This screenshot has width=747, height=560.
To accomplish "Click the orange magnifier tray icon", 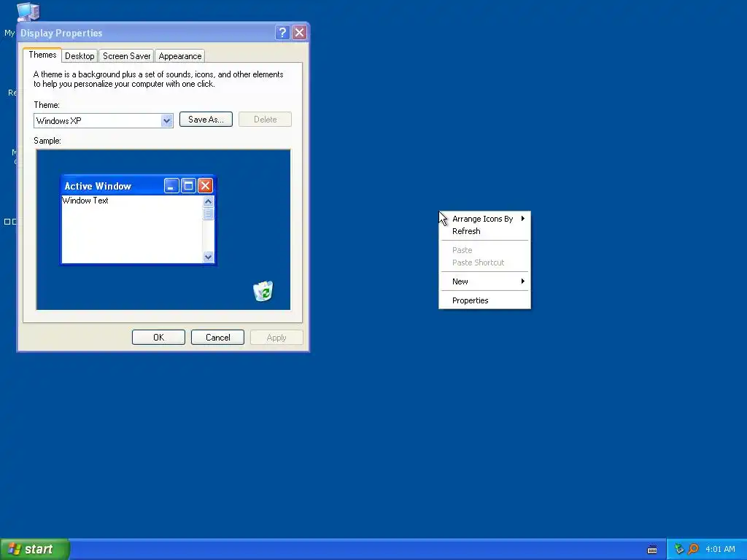I will (693, 549).
